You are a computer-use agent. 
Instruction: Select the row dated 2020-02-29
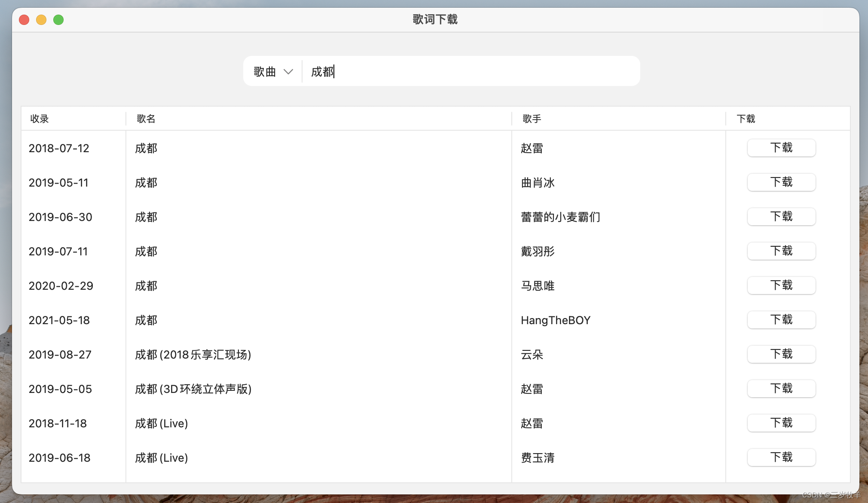point(61,286)
